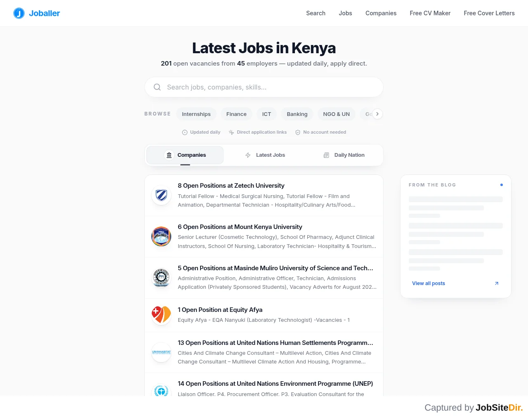Go to Jobs in the top navigation
528x420 pixels.
[x=345, y=13]
